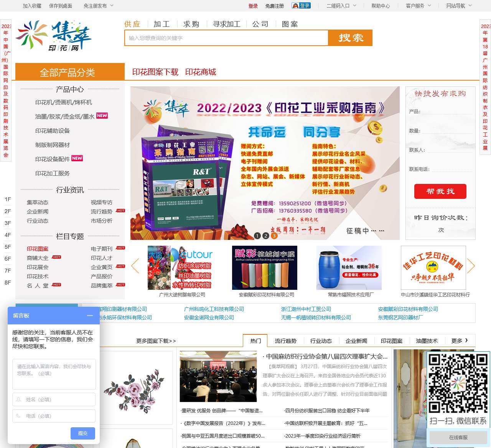The height and width of the screenshot is (448, 491).
Task: Select the 供应 search tab
Action: pyautogui.click(x=132, y=24)
